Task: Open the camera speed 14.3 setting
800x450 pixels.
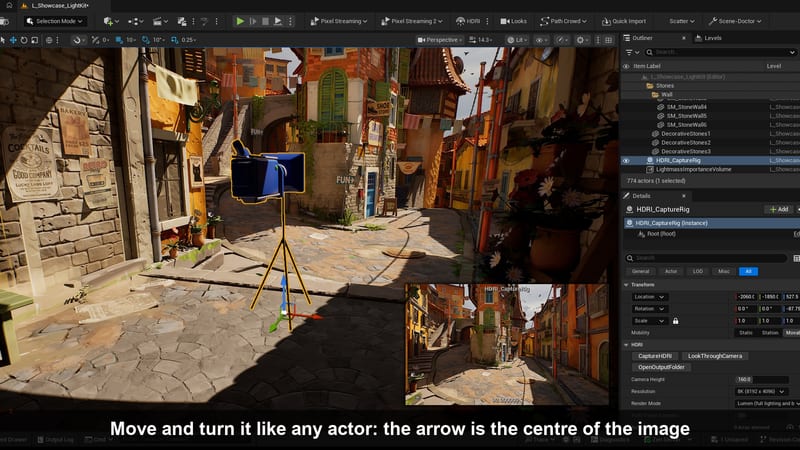Action: [x=481, y=40]
